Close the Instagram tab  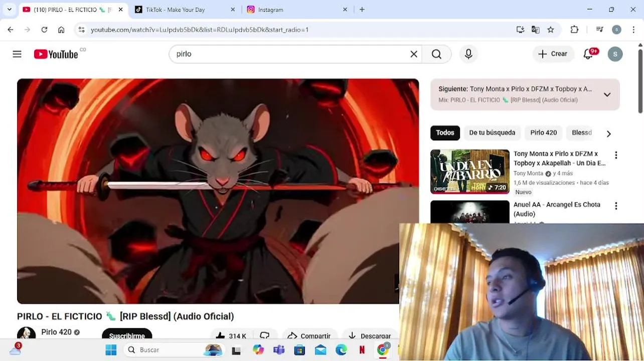345,10
